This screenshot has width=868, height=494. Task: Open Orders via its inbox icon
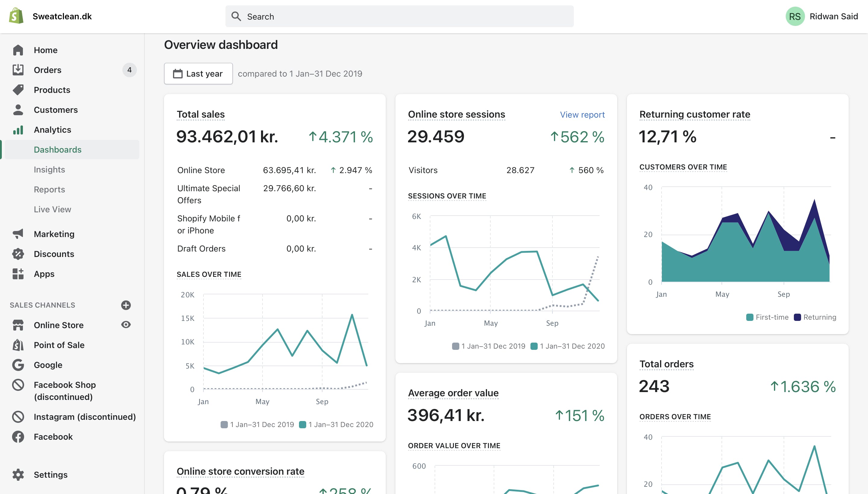point(18,70)
